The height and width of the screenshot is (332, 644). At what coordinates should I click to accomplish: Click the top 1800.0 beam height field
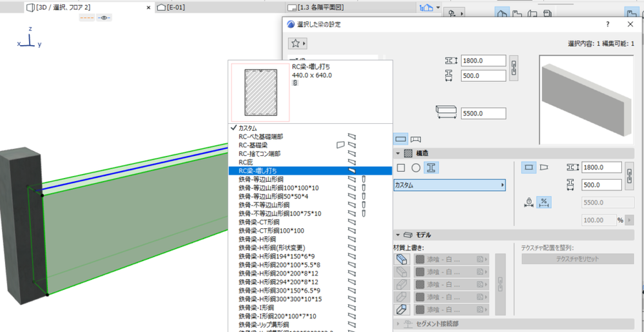[483, 61]
